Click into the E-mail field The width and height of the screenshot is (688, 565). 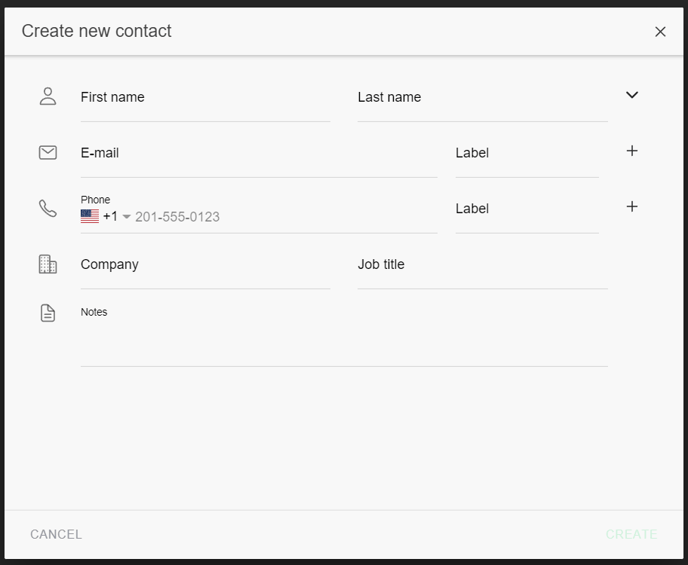258,154
